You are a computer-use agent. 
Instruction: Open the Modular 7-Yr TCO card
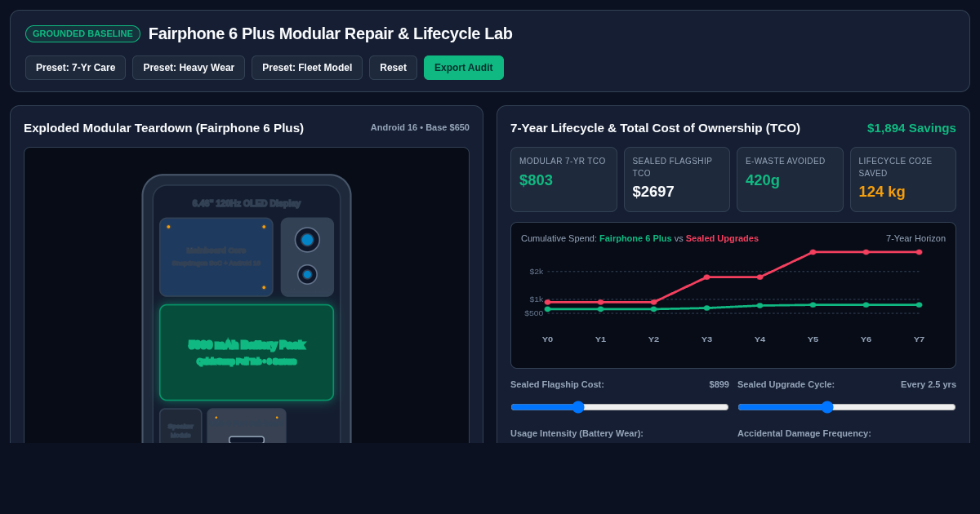(563, 179)
